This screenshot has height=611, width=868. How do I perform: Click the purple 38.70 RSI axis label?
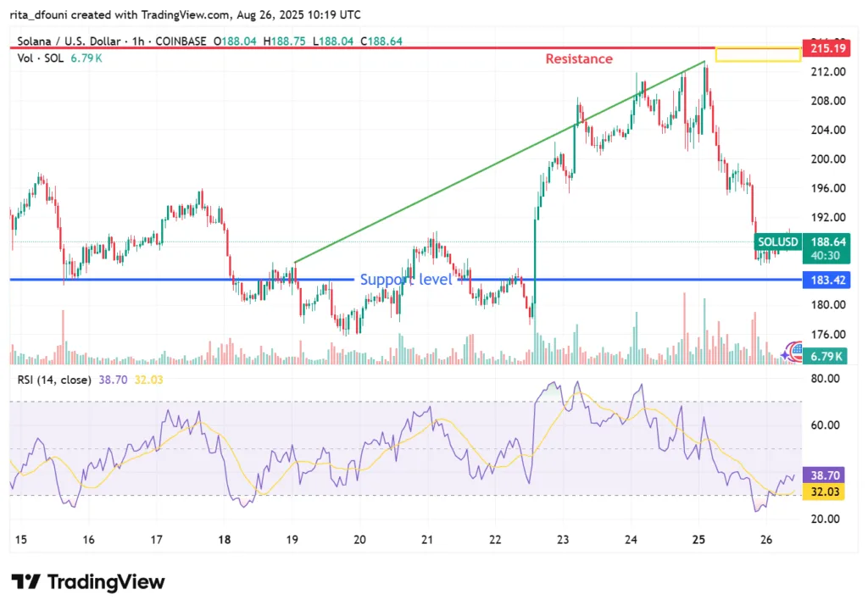[x=824, y=475]
